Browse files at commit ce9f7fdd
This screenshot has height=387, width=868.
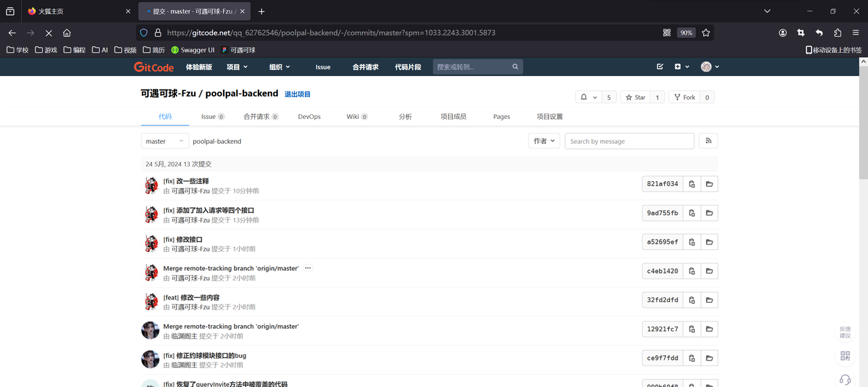(x=709, y=358)
